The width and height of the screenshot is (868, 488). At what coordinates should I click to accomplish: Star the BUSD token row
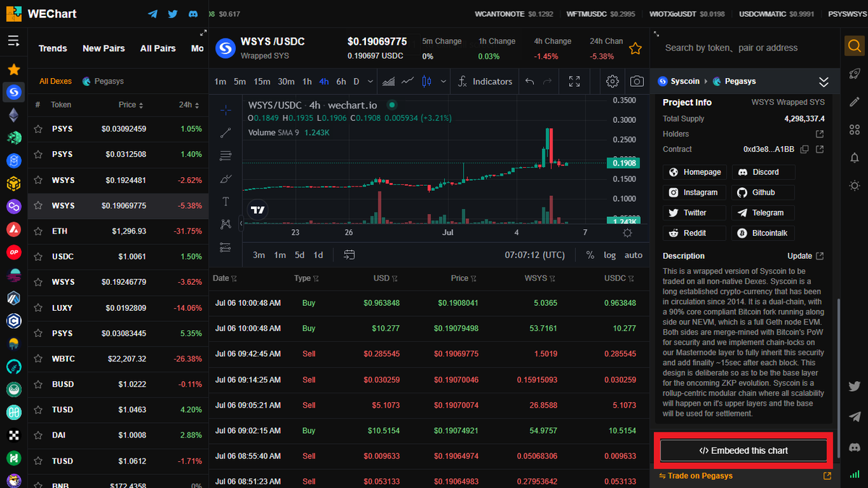(38, 384)
